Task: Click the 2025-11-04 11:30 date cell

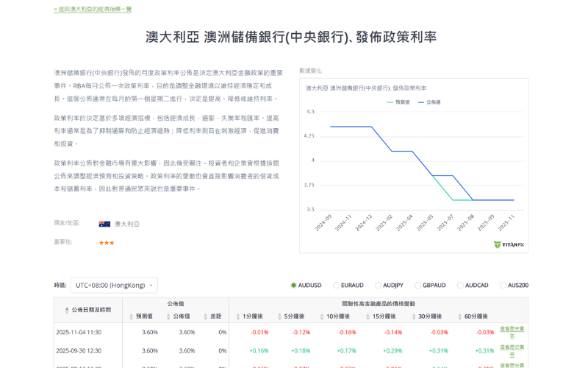Action: click(x=79, y=333)
